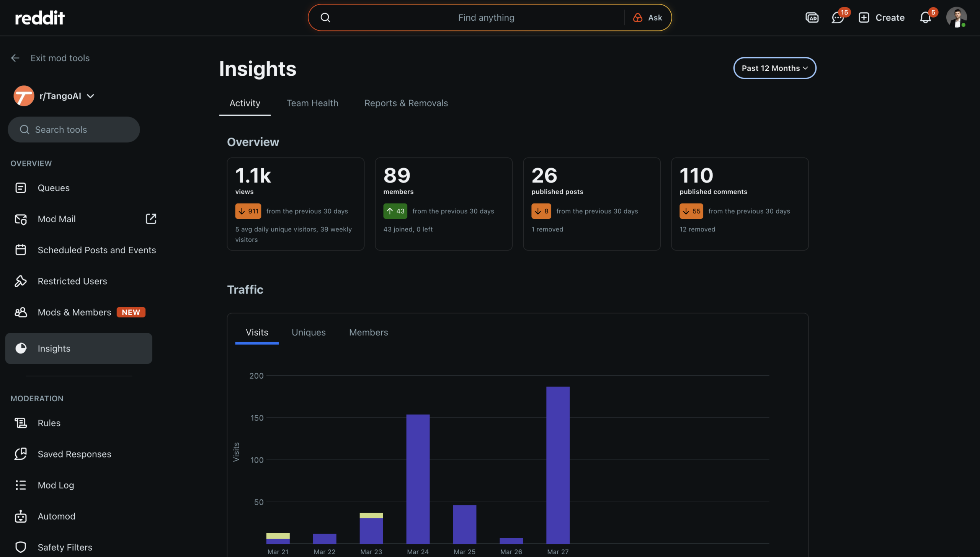The image size is (980, 557).
Task: Open the notifications bell
Action: [x=925, y=18]
